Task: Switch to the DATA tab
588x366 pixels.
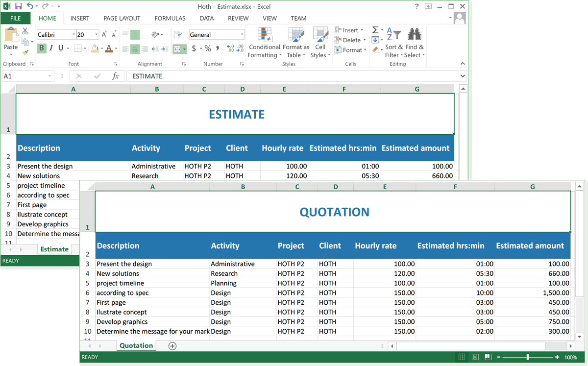Action: click(x=207, y=18)
